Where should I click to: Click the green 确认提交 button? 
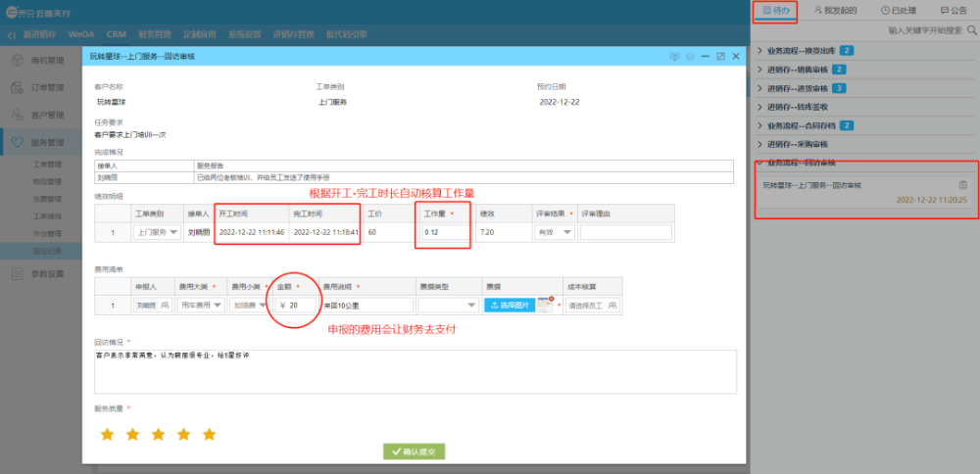tap(414, 451)
